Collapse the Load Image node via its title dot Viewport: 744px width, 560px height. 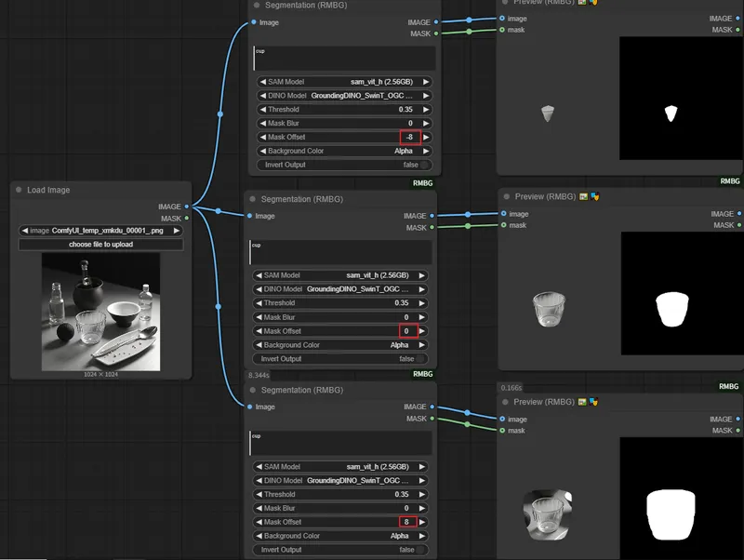[20, 190]
